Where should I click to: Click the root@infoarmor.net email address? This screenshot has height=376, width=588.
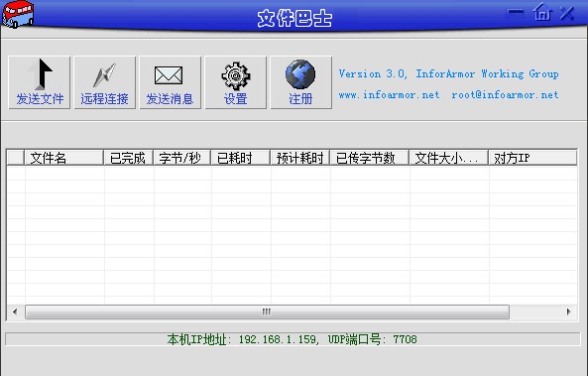pyautogui.click(x=505, y=95)
